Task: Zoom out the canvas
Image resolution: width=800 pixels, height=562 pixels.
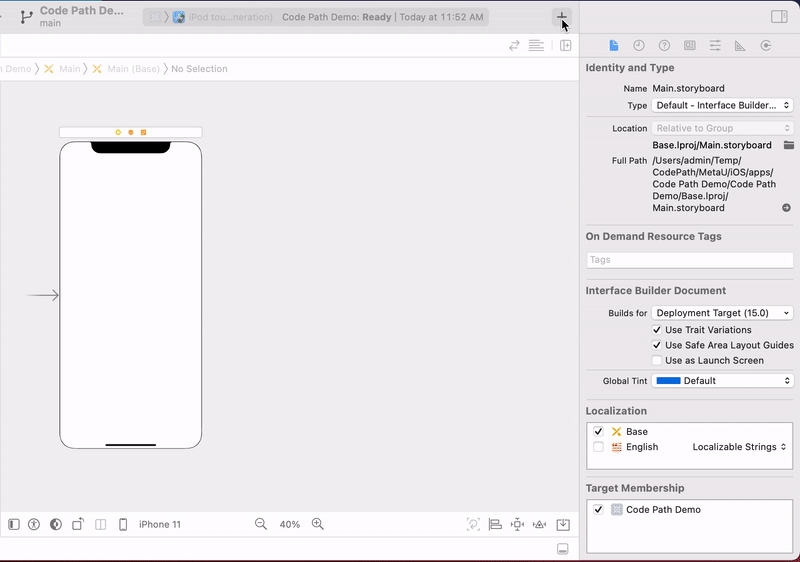Action: (x=261, y=524)
